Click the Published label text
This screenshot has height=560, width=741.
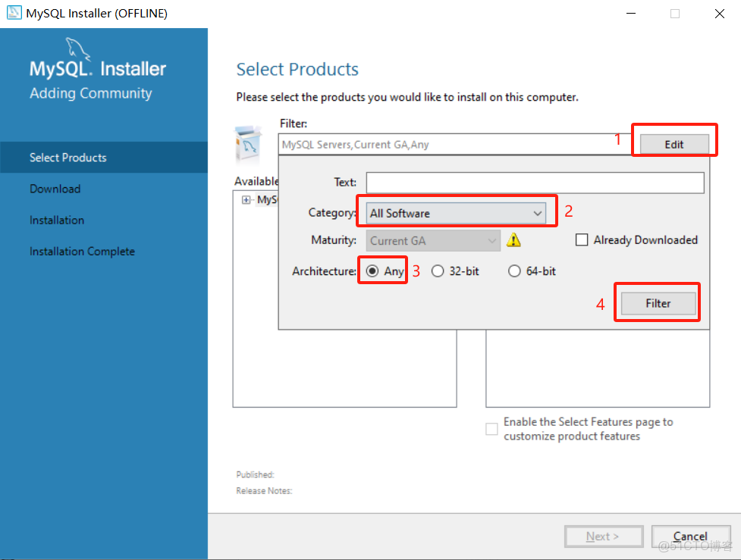[x=255, y=474]
